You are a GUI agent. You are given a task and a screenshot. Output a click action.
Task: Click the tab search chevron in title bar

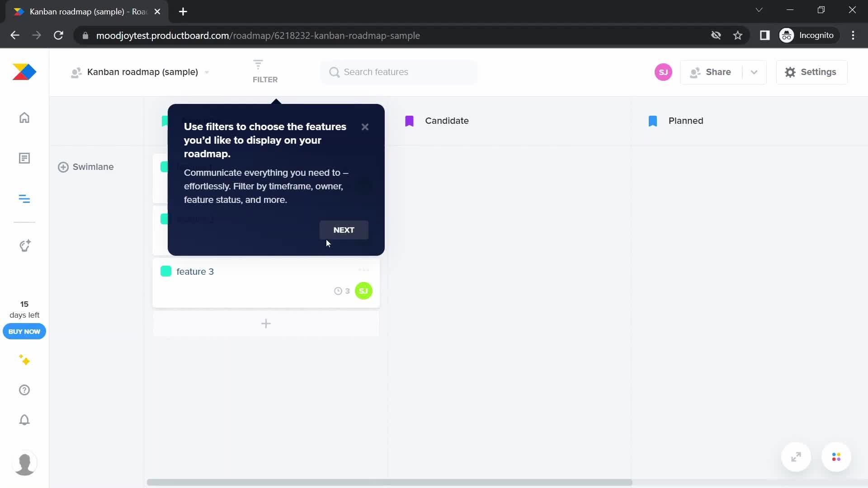pos(759,10)
